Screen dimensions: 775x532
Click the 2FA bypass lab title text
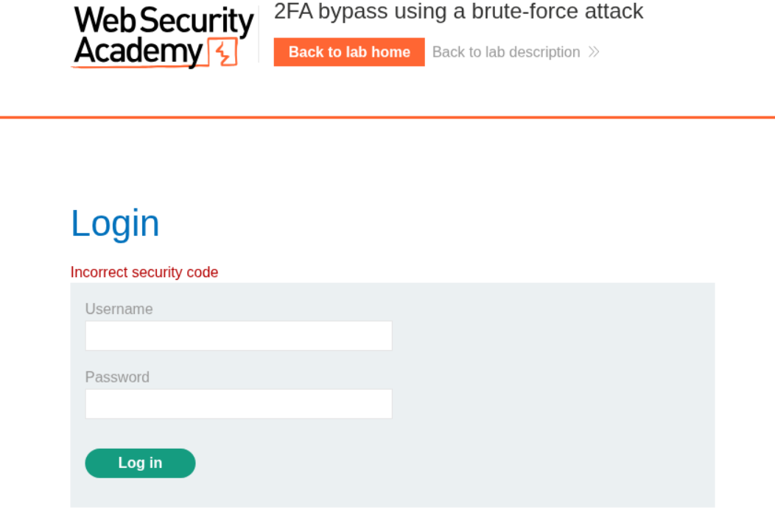[x=458, y=12]
